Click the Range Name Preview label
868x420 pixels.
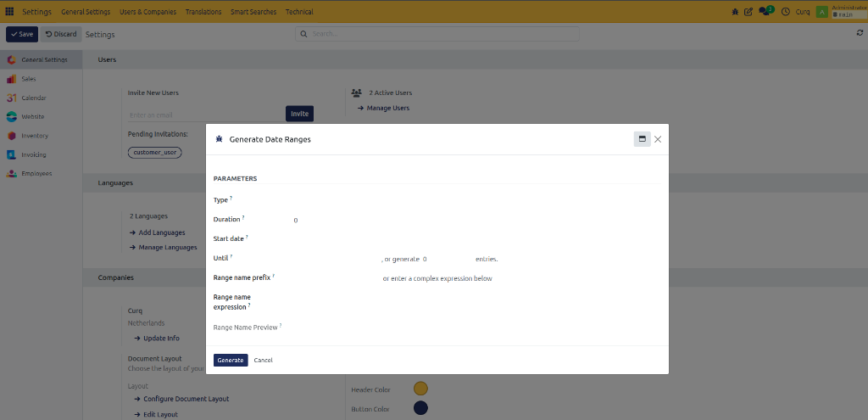coord(245,328)
